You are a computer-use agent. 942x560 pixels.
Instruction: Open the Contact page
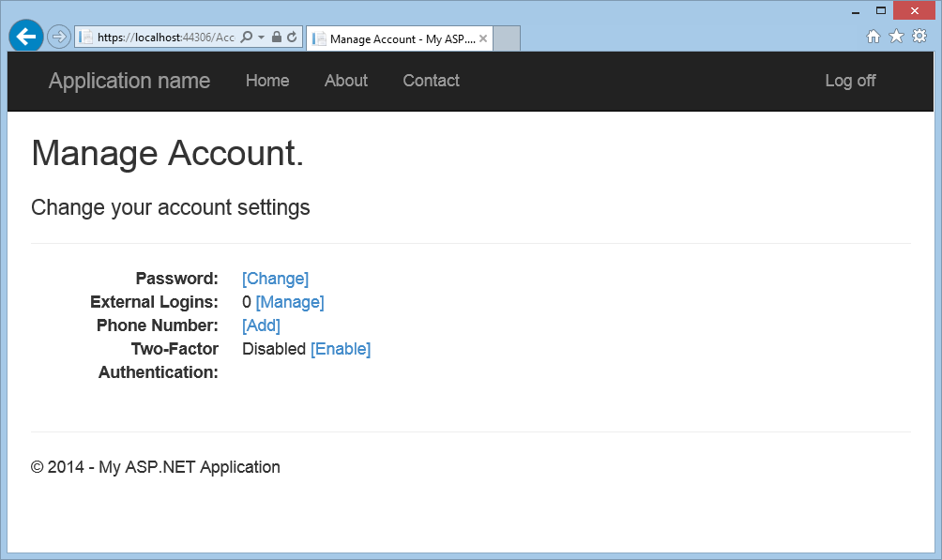[431, 81]
